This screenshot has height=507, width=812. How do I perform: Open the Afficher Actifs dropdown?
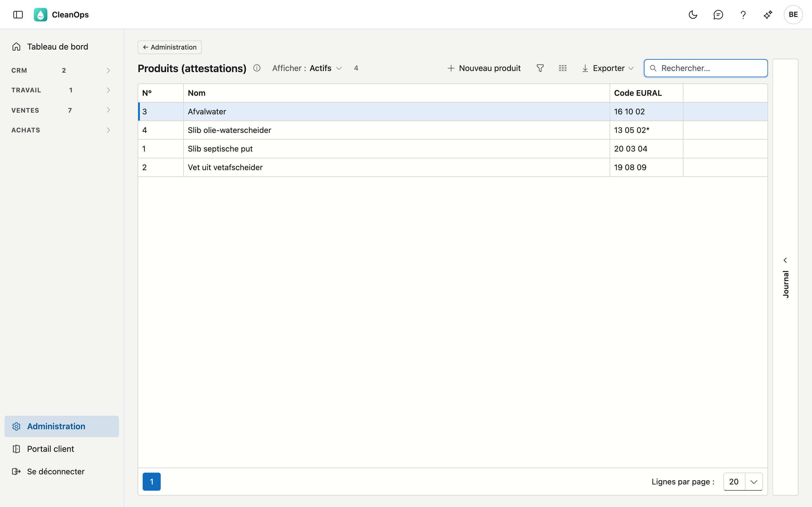click(307, 68)
